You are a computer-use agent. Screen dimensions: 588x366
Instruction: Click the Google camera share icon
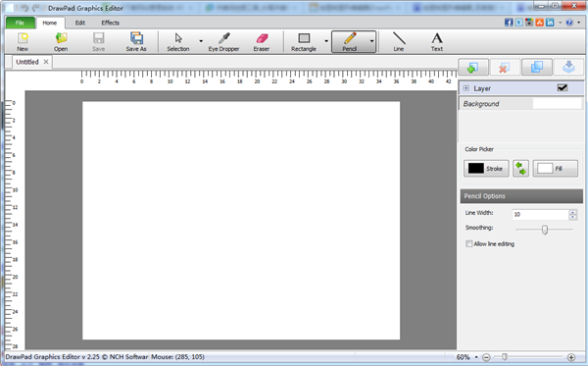click(x=529, y=23)
